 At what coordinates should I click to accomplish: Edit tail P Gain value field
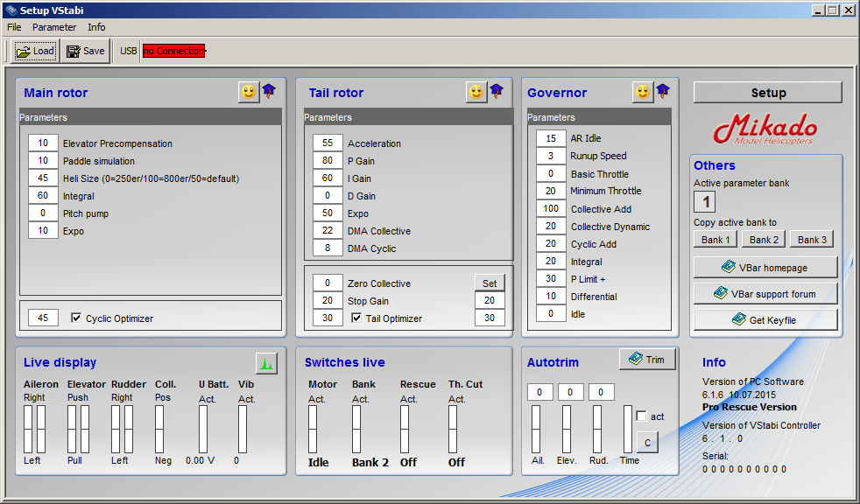(328, 160)
